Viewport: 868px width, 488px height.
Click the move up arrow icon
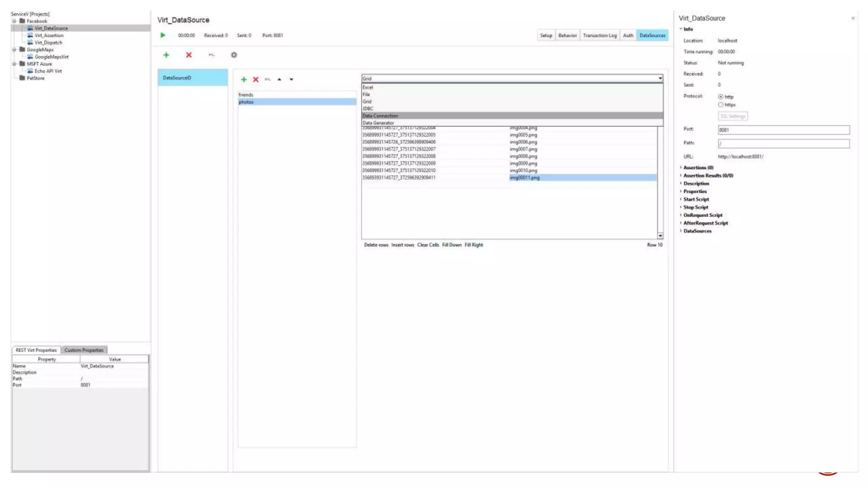tap(279, 79)
